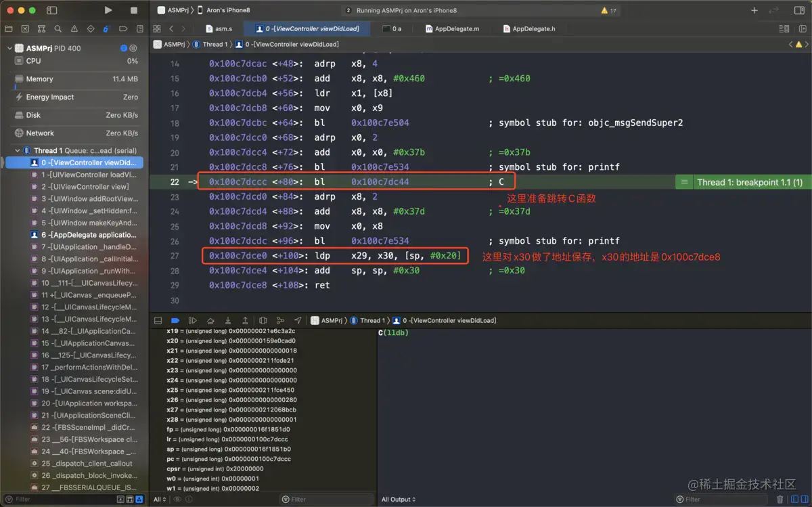The width and height of the screenshot is (812, 507).
Task: Click the variables view Filter field
Action: [326, 500]
